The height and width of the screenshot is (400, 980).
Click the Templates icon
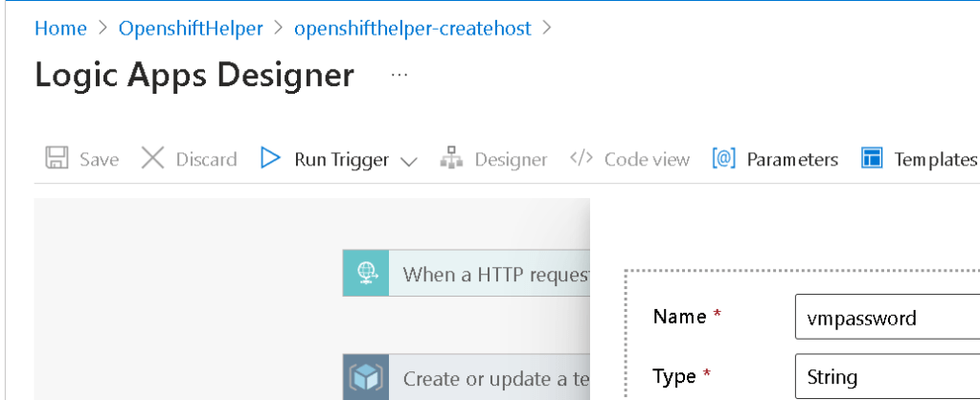[871, 159]
